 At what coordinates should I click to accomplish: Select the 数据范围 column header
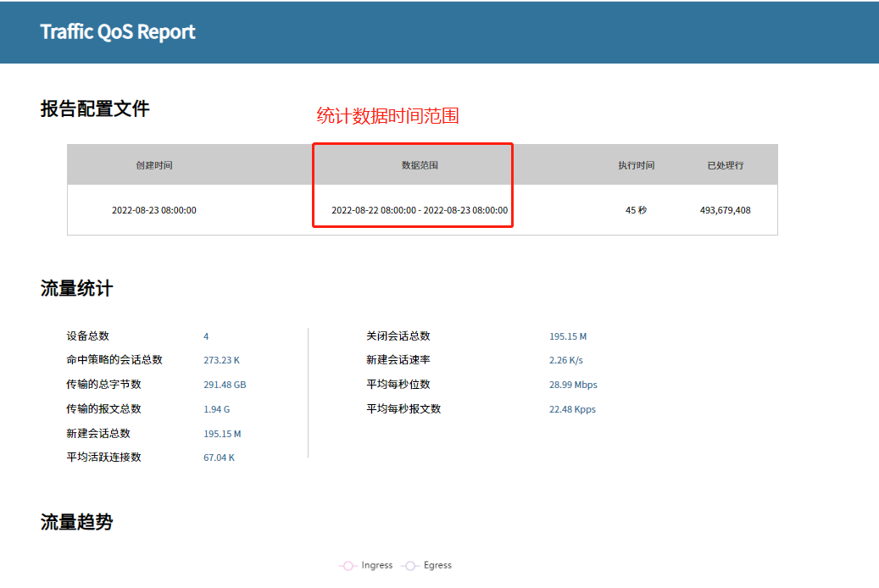point(420,165)
